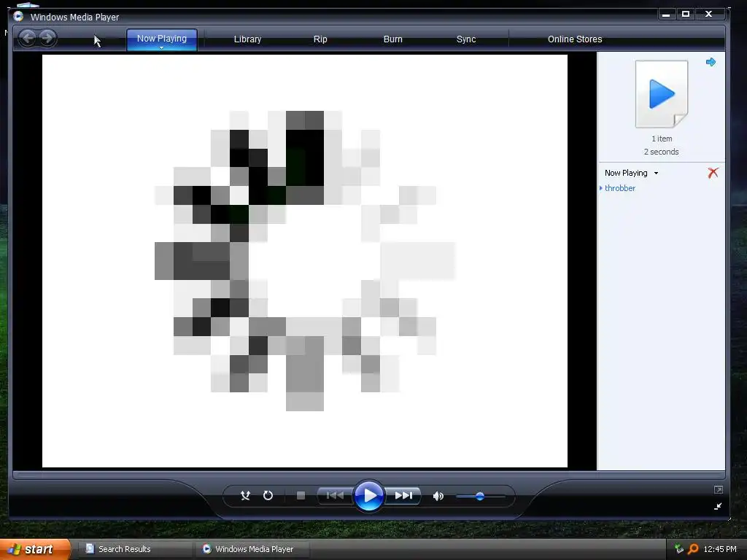The width and height of the screenshot is (747, 560).
Task: Switch to the Library tab
Action: pyautogui.click(x=247, y=39)
